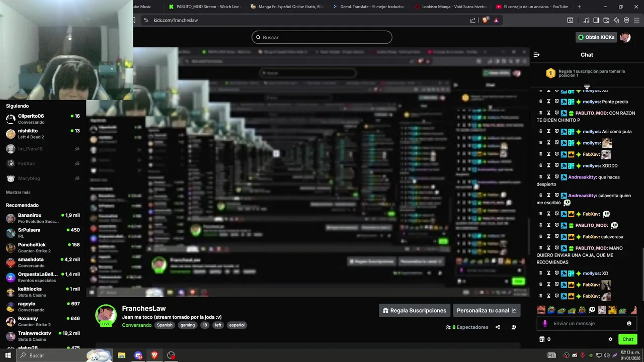The width and height of the screenshot is (644, 362).
Task: Timeout PABLITO_MOD 'CON RAZON' message via hourglass icon
Action: pyautogui.click(x=549, y=113)
